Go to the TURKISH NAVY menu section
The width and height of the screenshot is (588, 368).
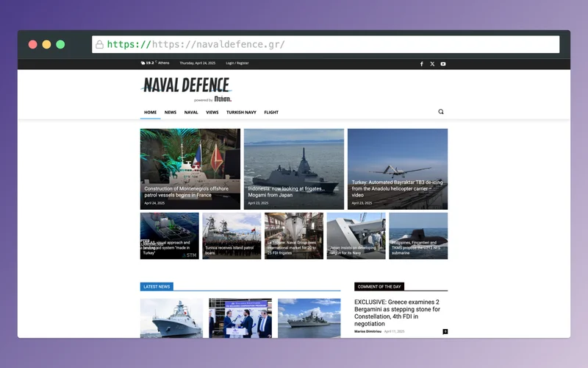(x=241, y=113)
